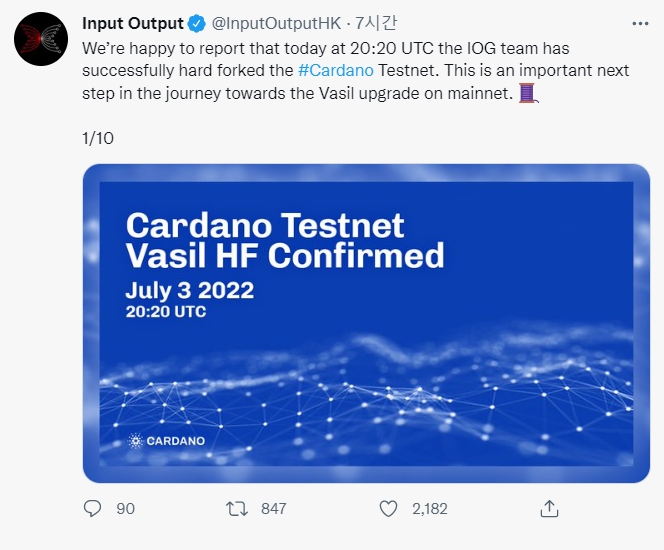Click the retweet arrows icon
Viewport: 664px width, 550px height.
pos(237,509)
